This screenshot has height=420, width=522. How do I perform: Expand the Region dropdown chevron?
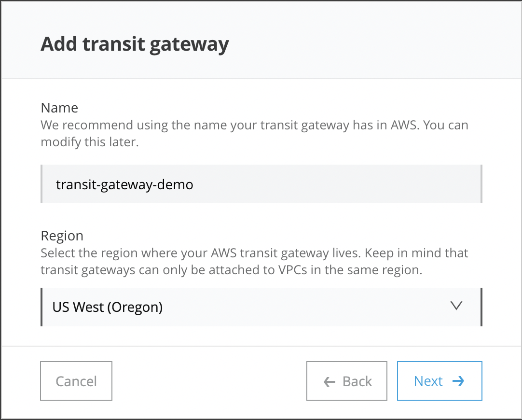coord(456,306)
